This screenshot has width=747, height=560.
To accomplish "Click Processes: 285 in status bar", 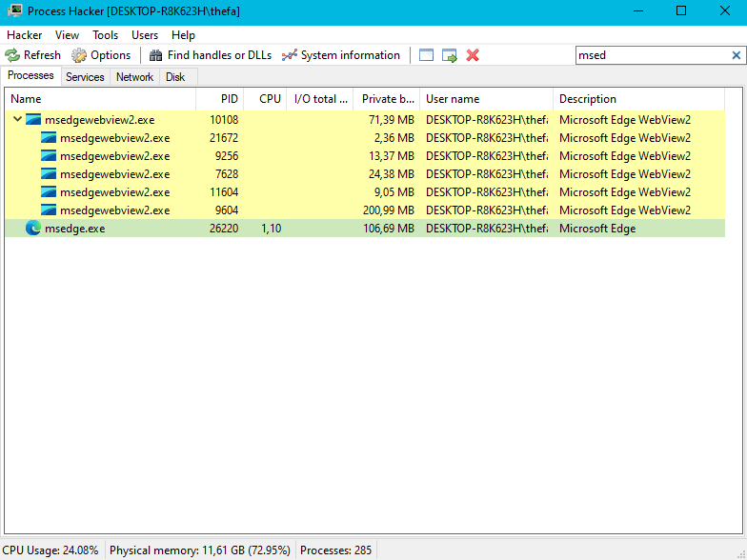I will click(335, 550).
